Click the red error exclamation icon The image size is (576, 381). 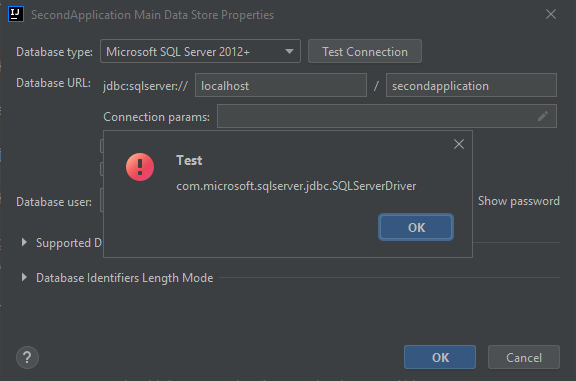click(x=140, y=167)
